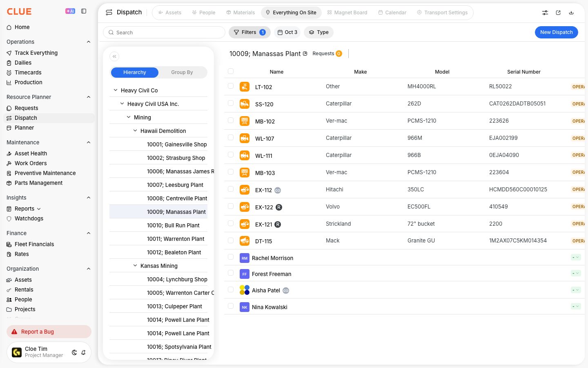Check the select-all checkbox in table header
Screen dimensions: 588x368
click(231, 71)
